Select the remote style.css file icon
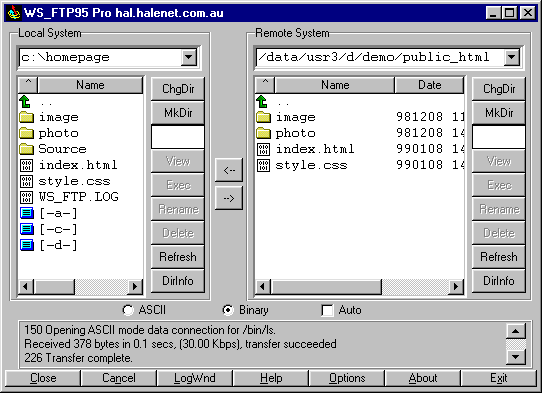Viewport: 542px width, 393px height. click(263, 165)
